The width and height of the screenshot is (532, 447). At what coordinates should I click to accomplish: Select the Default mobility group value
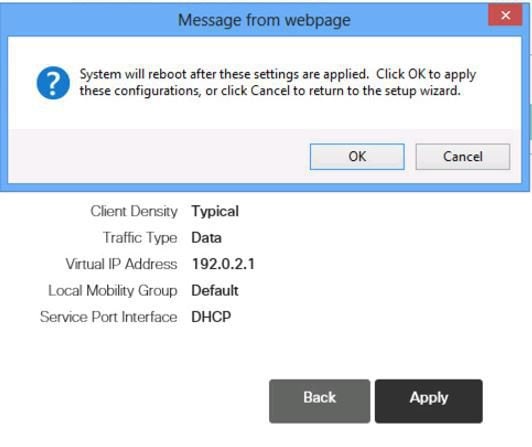point(215,291)
